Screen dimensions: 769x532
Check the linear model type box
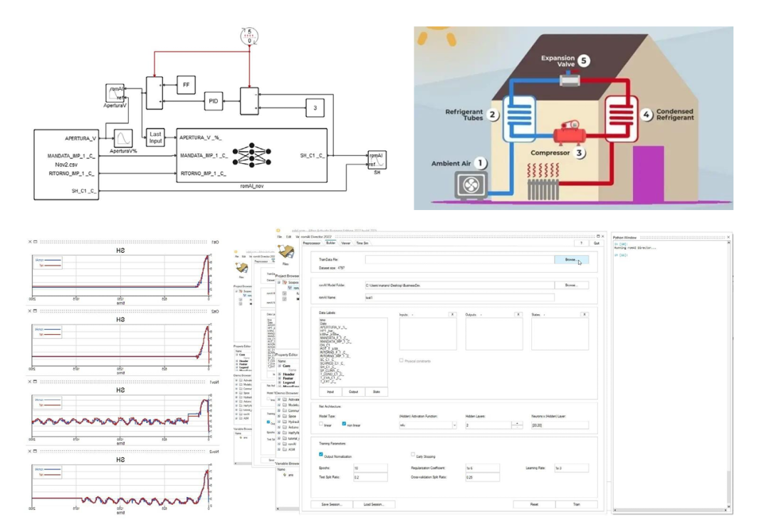pyautogui.click(x=320, y=424)
